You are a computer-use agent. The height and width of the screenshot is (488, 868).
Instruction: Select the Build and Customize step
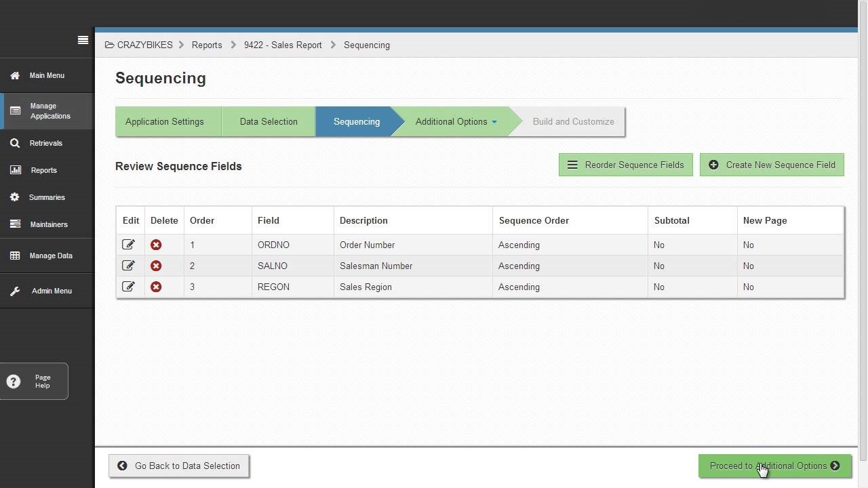(573, 122)
